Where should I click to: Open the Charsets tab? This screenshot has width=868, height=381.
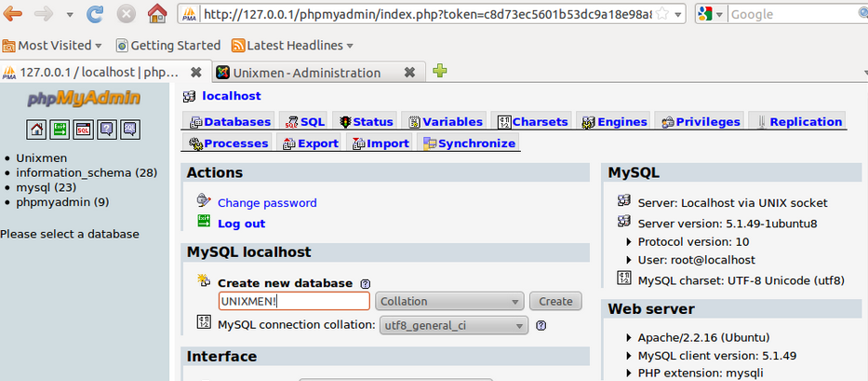pyautogui.click(x=532, y=121)
